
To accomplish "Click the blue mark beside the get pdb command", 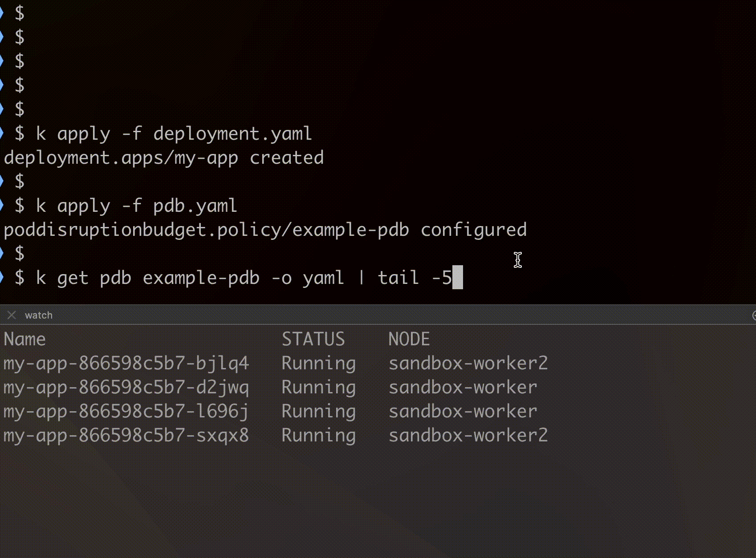I will [x=2, y=277].
